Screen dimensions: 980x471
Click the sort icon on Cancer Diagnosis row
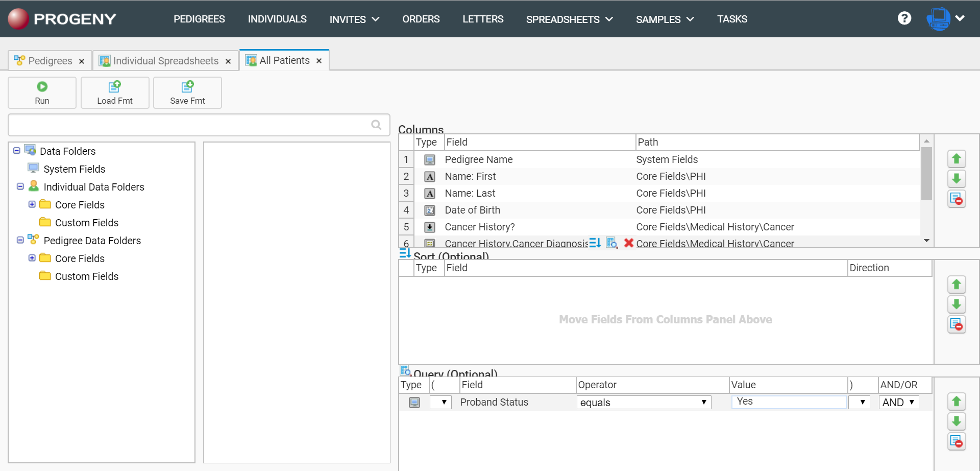tap(595, 243)
